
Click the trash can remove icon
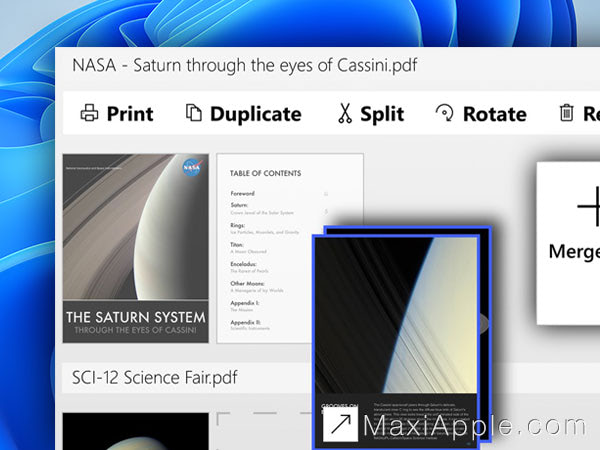(567, 113)
